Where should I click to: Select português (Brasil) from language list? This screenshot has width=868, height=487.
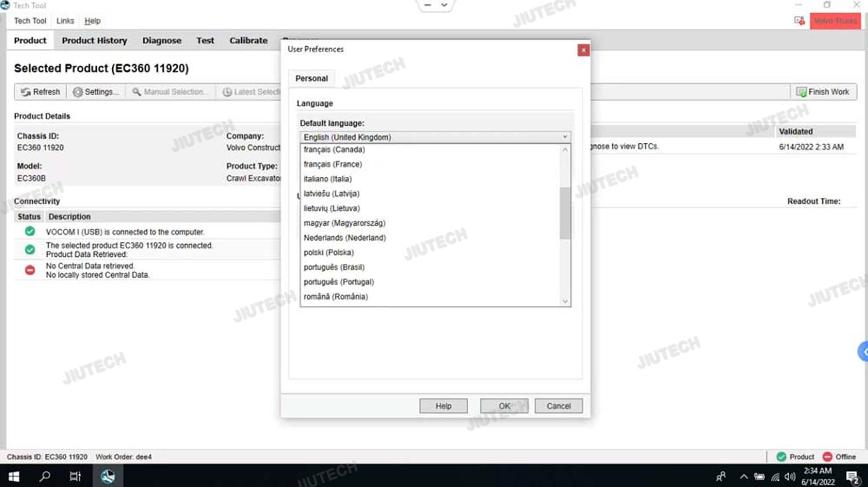point(334,267)
